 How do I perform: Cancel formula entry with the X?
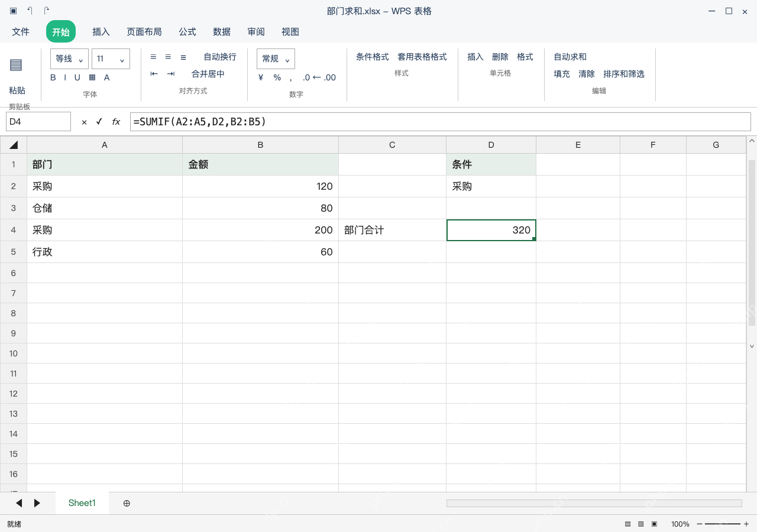(84, 122)
